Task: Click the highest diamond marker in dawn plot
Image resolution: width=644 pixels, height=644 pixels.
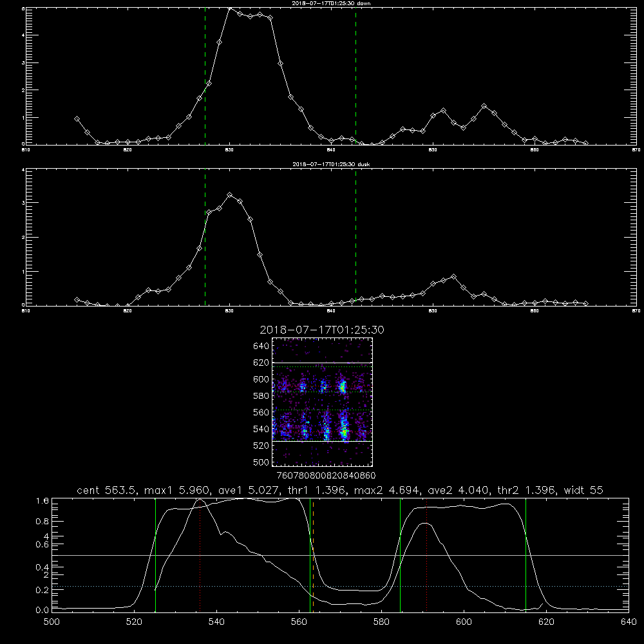Action: pyautogui.click(x=230, y=8)
